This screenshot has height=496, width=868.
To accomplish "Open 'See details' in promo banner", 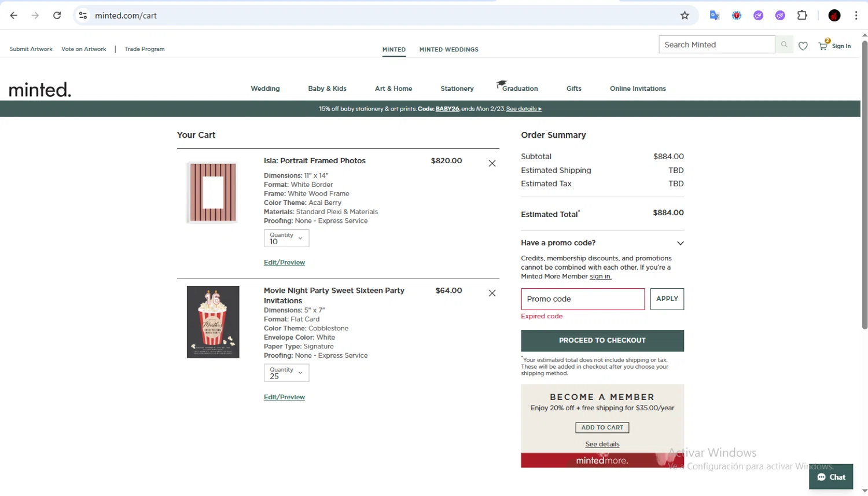I will (524, 109).
